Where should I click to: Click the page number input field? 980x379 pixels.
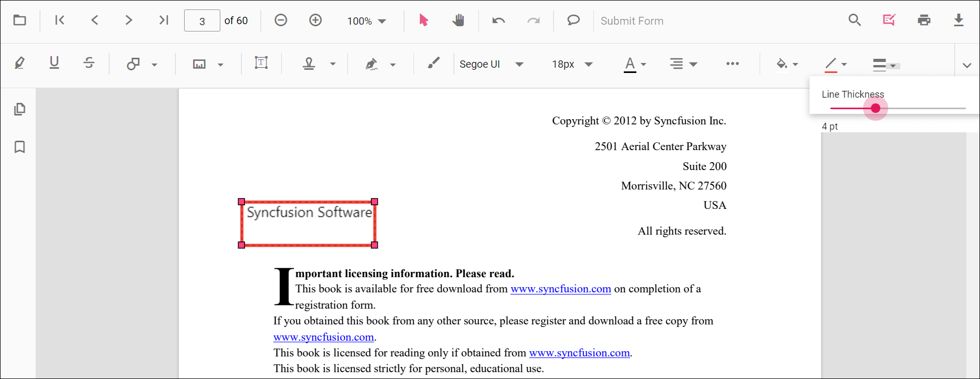coord(202,21)
